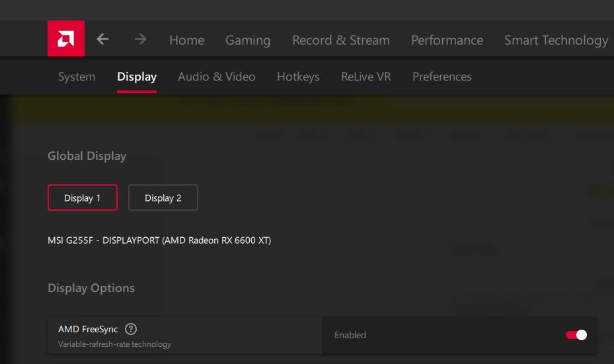This screenshot has width=614, height=364.
Task: Open the Home section
Action: click(186, 40)
